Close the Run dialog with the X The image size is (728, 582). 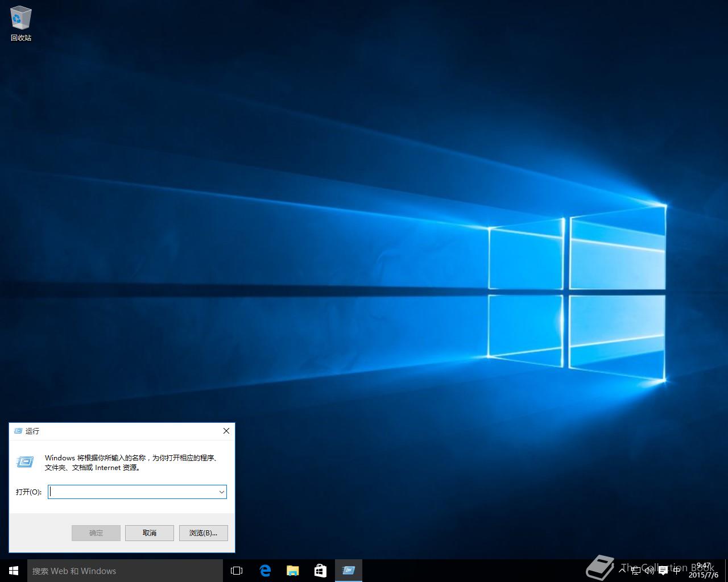pyautogui.click(x=226, y=431)
